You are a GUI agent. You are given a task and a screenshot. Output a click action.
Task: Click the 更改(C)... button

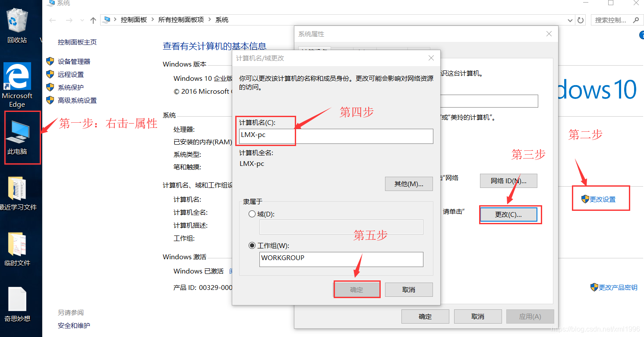point(508,214)
